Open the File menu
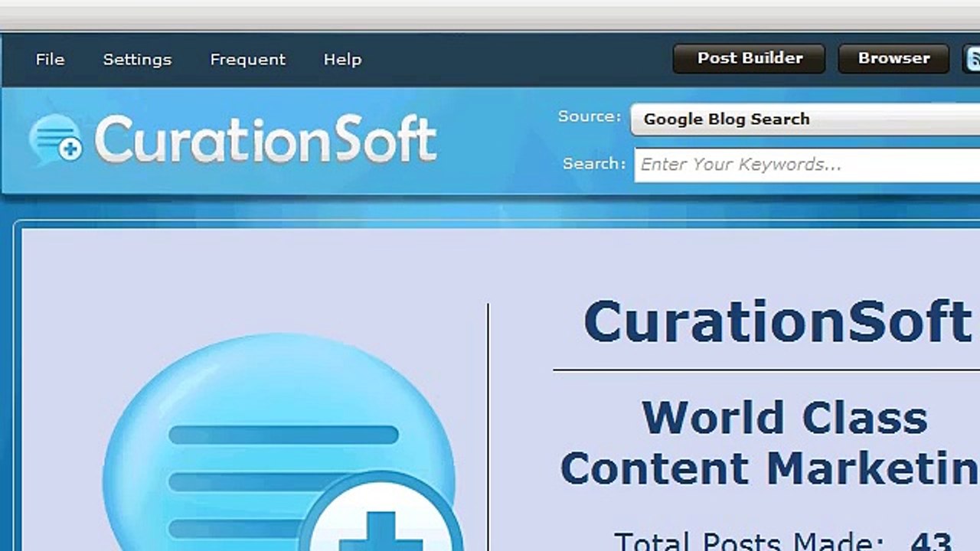Image resolution: width=980 pixels, height=551 pixels. (x=50, y=60)
